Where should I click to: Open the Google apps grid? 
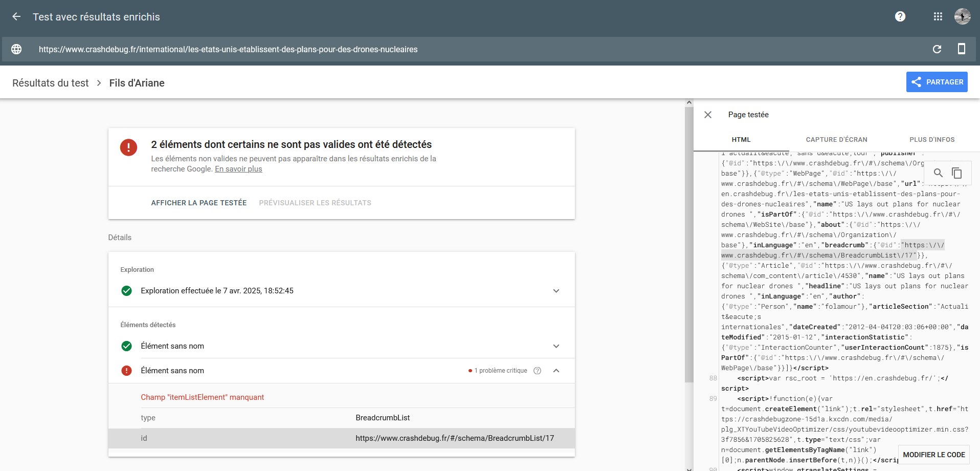pos(938,17)
